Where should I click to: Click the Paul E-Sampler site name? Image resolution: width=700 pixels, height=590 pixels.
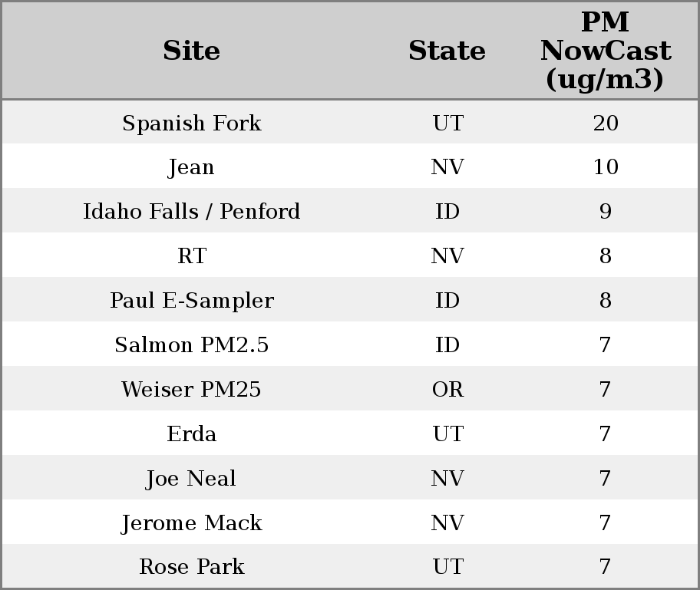coord(191,300)
